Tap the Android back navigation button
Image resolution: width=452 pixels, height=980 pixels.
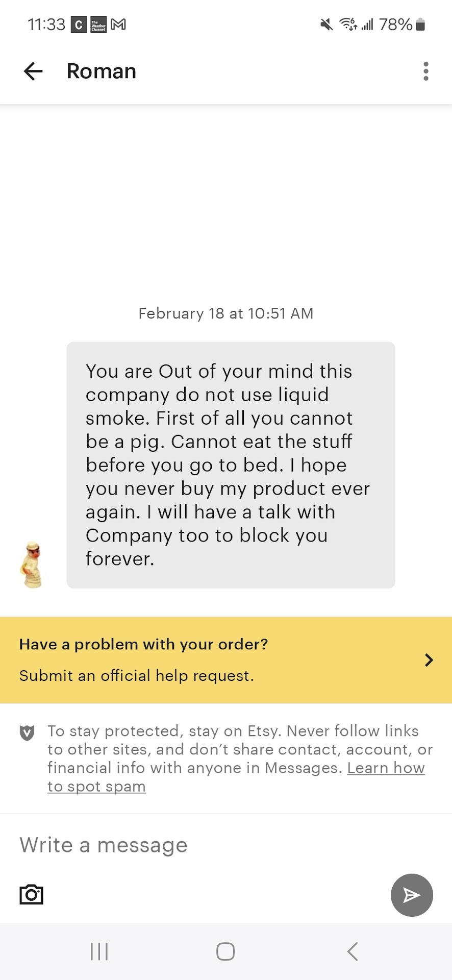point(352,951)
